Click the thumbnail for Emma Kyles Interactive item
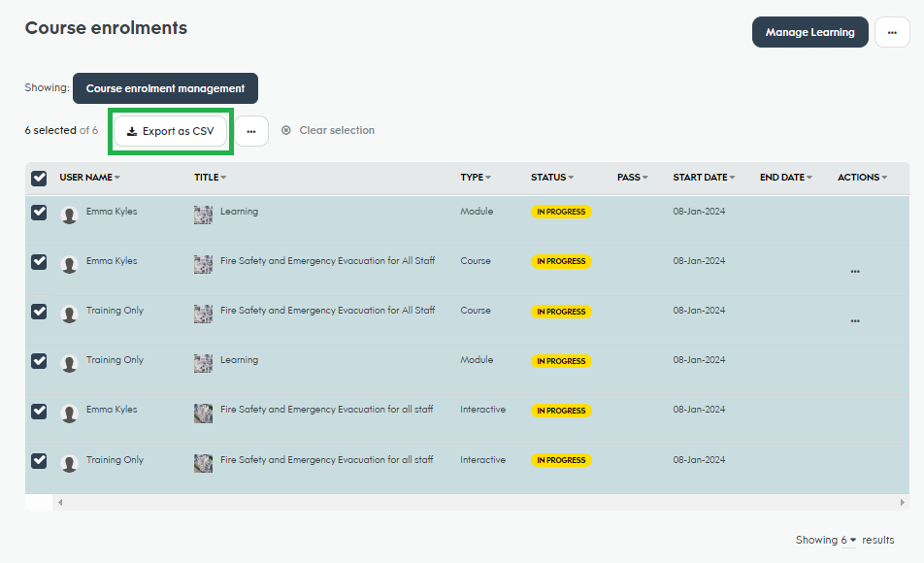Image resolution: width=924 pixels, height=563 pixels. (203, 414)
